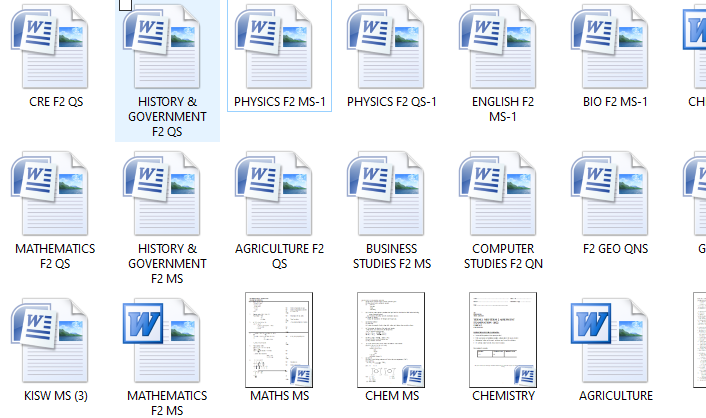Select the KISW MS (3) document icon
This screenshot has height=418, width=706.
click(x=50, y=340)
